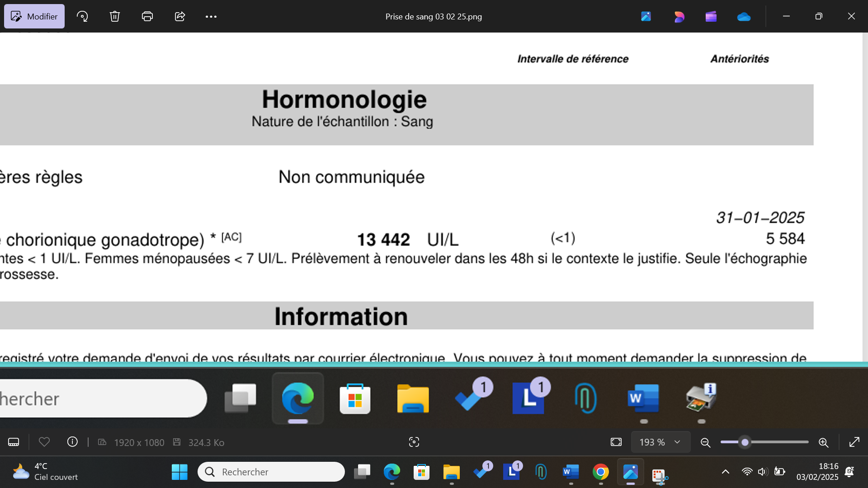This screenshot has height=488, width=868.
Task: Toggle the filmstrip view
Action: click(x=13, y=442)
